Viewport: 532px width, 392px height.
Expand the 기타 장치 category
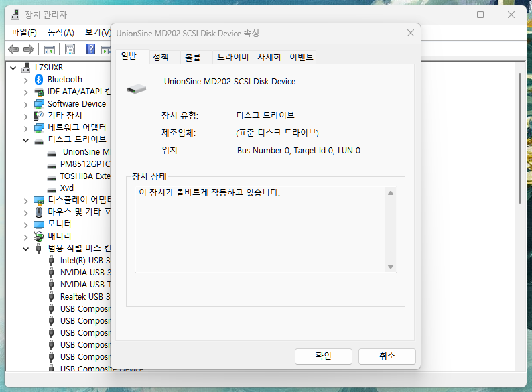[x=25, y=117]
